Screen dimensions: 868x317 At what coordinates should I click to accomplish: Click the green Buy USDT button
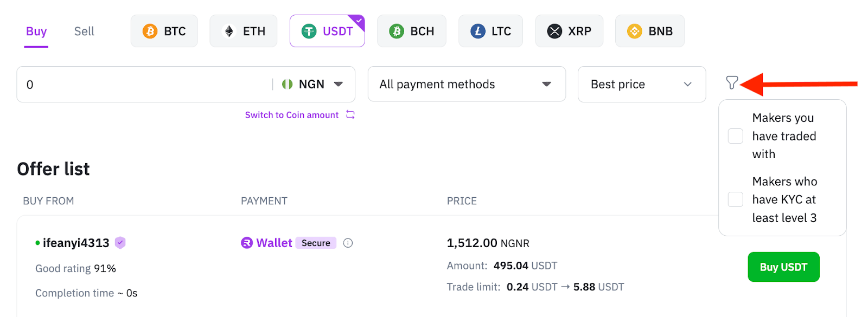click(783, 267)
